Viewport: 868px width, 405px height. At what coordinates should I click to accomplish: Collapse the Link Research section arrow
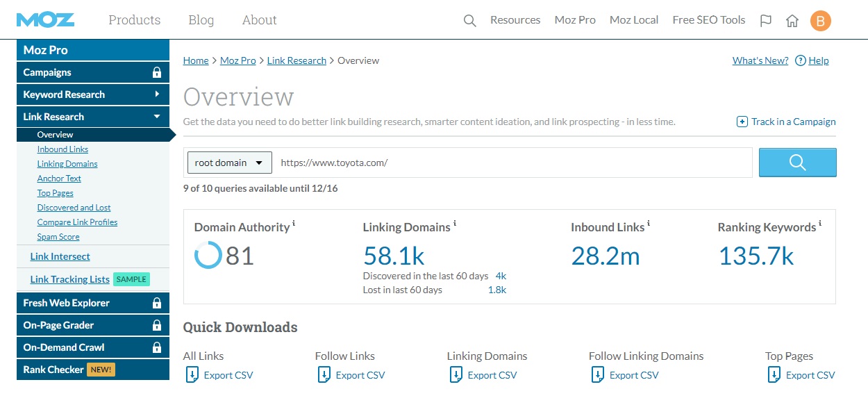(x=158, y=117)
